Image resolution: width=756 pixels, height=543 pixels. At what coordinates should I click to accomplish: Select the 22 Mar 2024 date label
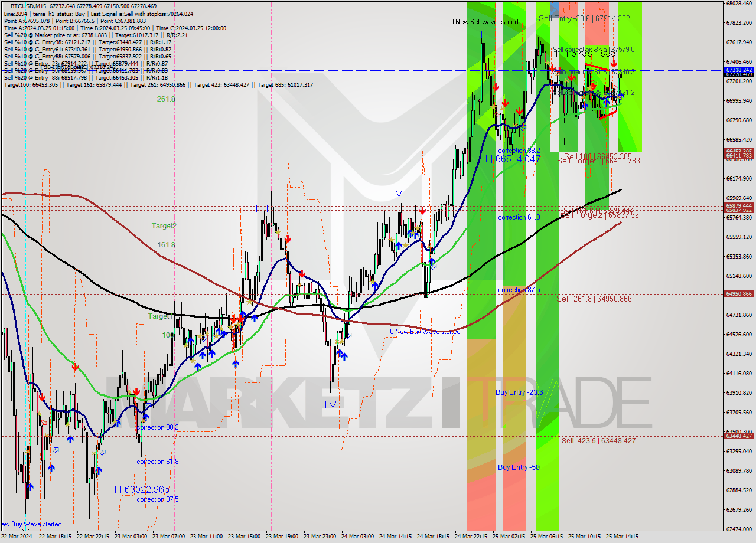click(x=17, y=537)
